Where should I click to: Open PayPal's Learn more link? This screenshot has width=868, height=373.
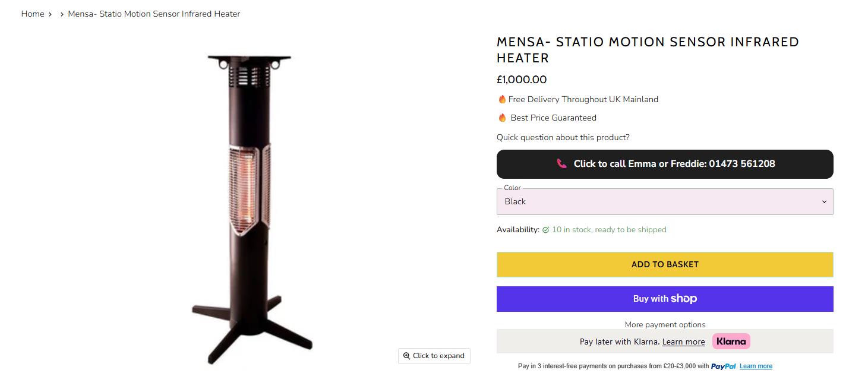(x=756, y=366)
